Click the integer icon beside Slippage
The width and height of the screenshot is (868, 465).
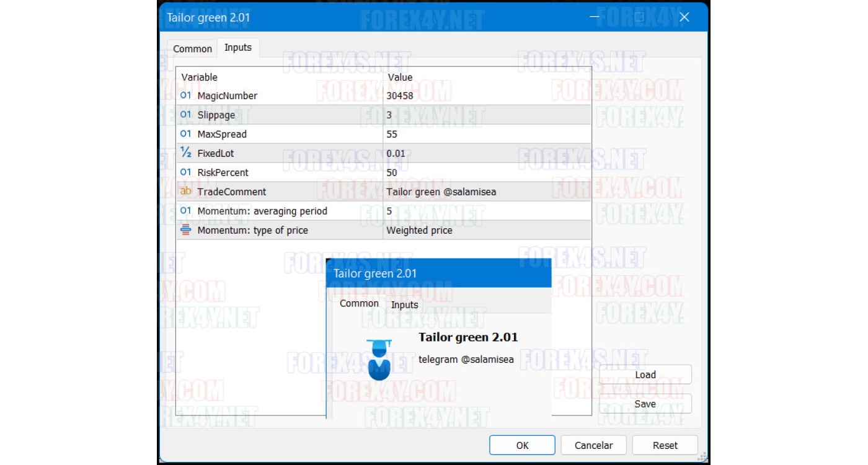click(185, 115)
